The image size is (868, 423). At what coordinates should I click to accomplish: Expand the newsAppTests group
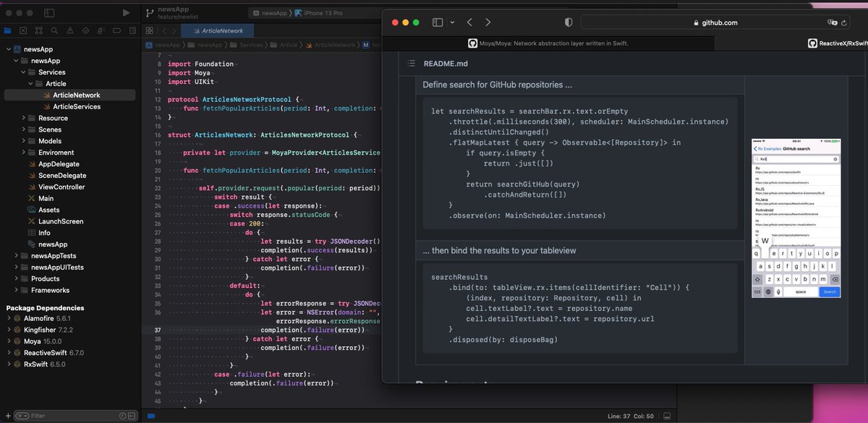tap(15, 256)
